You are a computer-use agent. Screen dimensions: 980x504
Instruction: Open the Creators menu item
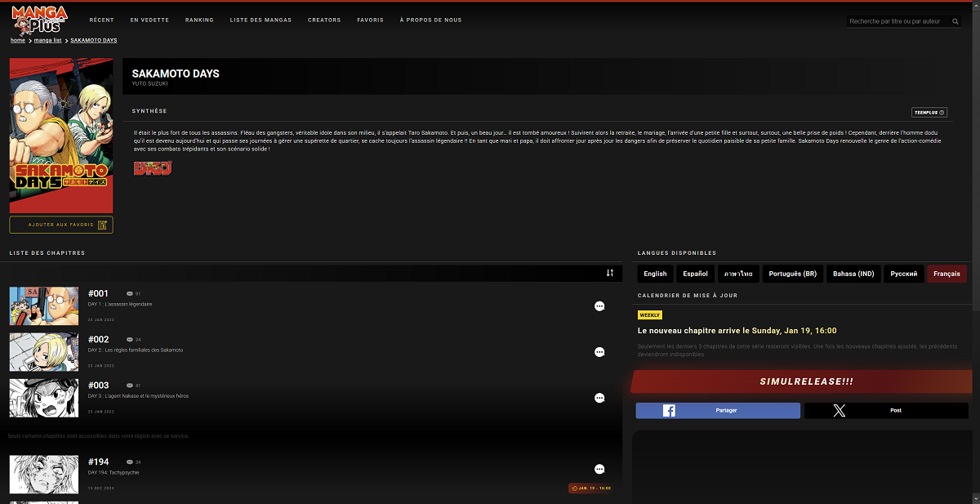pyautogui.click(x=324, y=20)
